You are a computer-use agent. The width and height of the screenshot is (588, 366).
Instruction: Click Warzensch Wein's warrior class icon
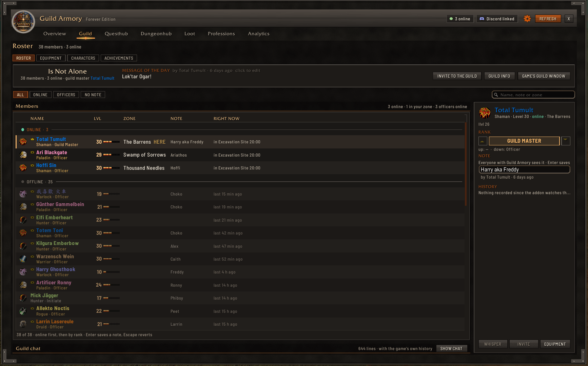23,259
